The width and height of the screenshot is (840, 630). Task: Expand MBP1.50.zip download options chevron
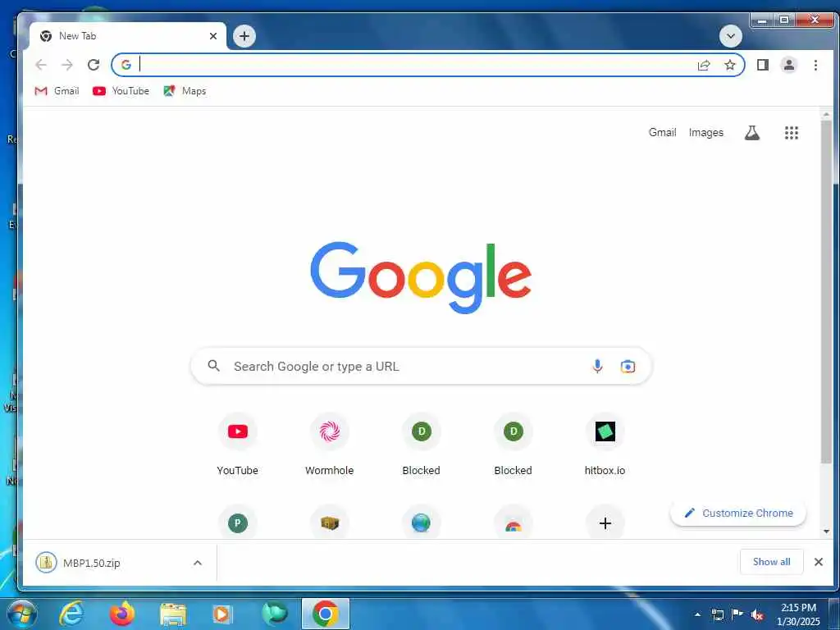click(197, 563)
